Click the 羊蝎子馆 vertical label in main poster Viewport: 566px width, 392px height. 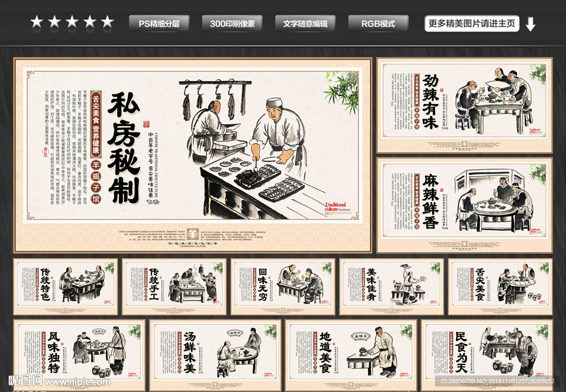[x=96, y=182]
